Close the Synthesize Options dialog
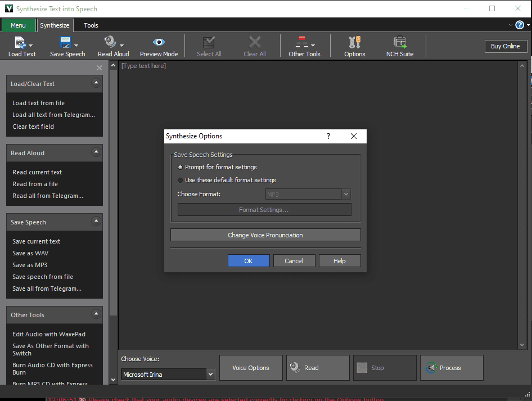 coord(354,136)
